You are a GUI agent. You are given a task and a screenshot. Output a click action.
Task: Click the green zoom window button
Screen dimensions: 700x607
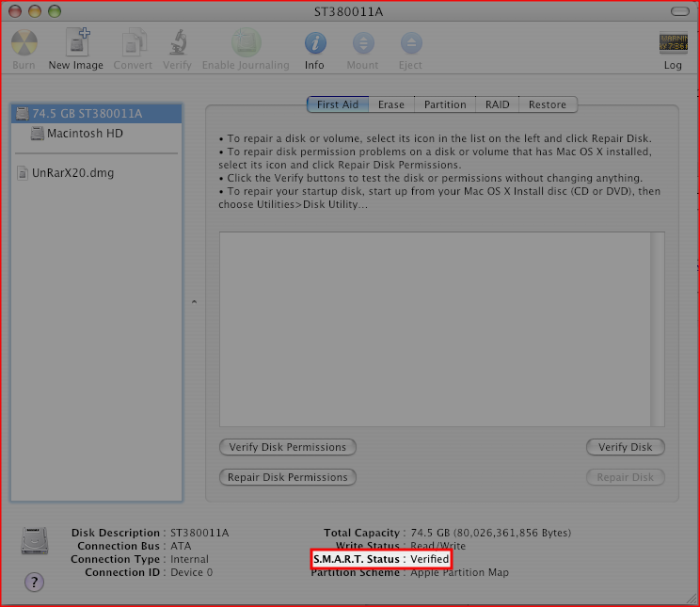pyautogui.click(x=55, y=11)
